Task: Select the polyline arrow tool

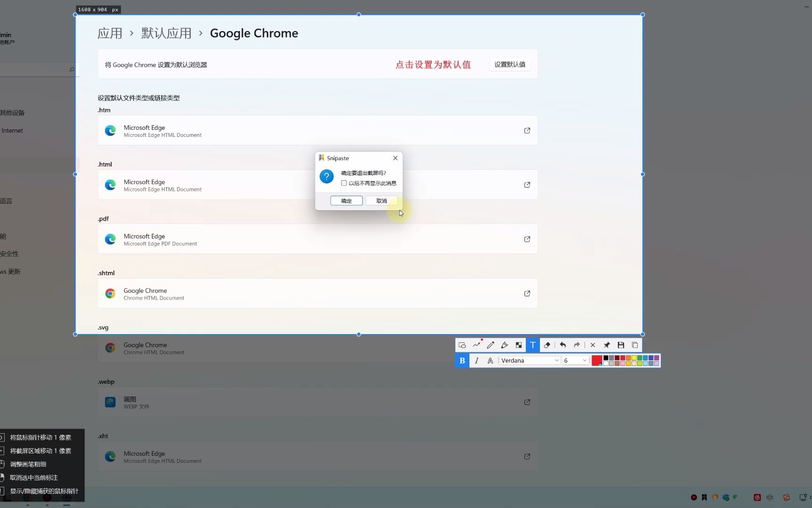Action: click(476, 345)
